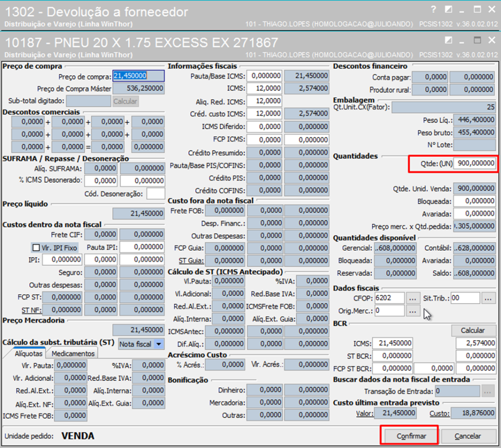Image resolution: width=501 pixels, height=448 pixels.
Task: Open lookup button next to Sit.Trib. field
Action: (x=488, y=298)
